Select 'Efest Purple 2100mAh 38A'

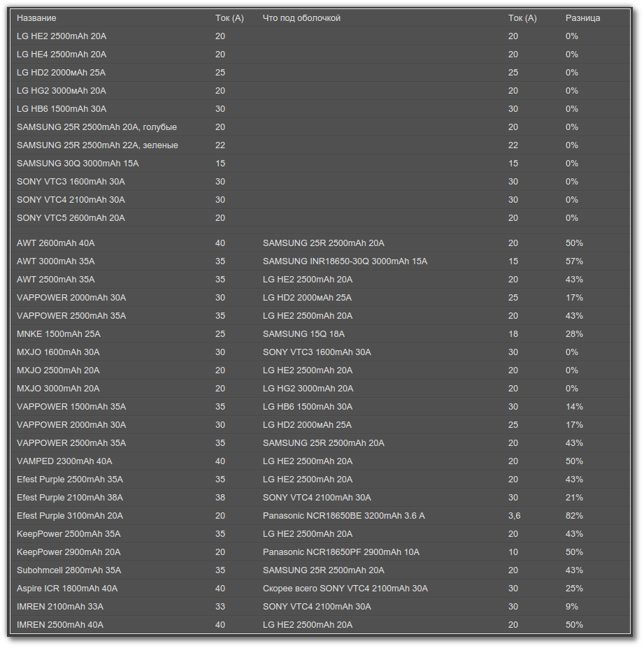(x=70, y=498)
